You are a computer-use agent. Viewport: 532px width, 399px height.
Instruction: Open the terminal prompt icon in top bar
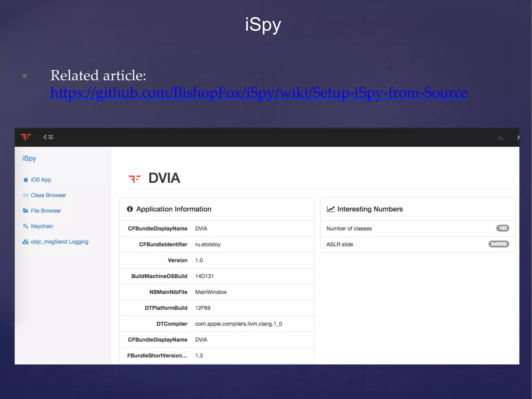pos(501,137)
